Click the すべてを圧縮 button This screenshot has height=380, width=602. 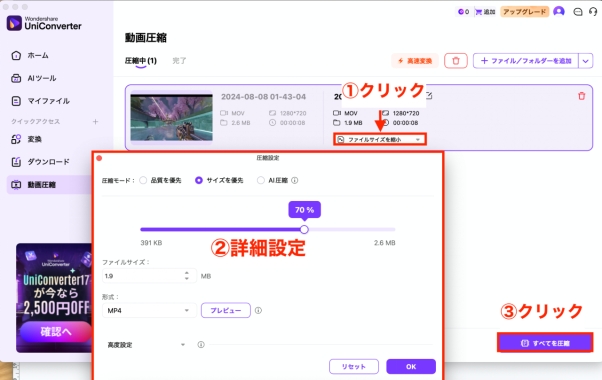(x=545, y=343)
